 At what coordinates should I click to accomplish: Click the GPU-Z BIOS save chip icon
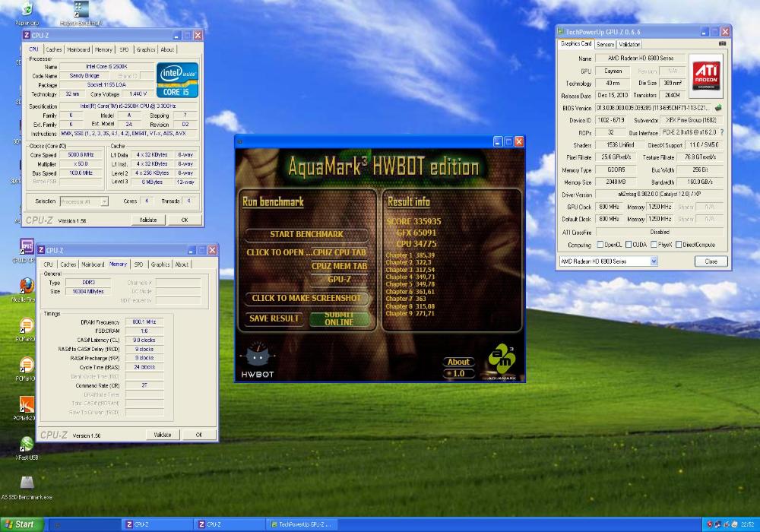[718, 108]
